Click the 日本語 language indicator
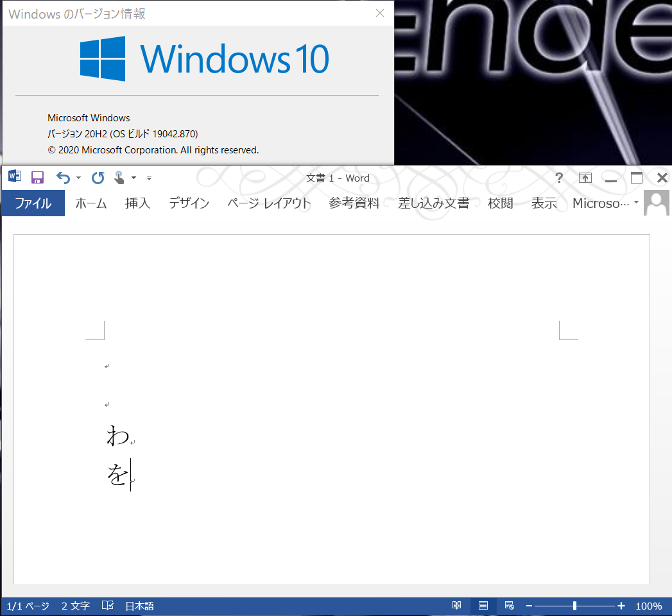Viewport: 672px width, 616px height. click(x=140, y=606)
